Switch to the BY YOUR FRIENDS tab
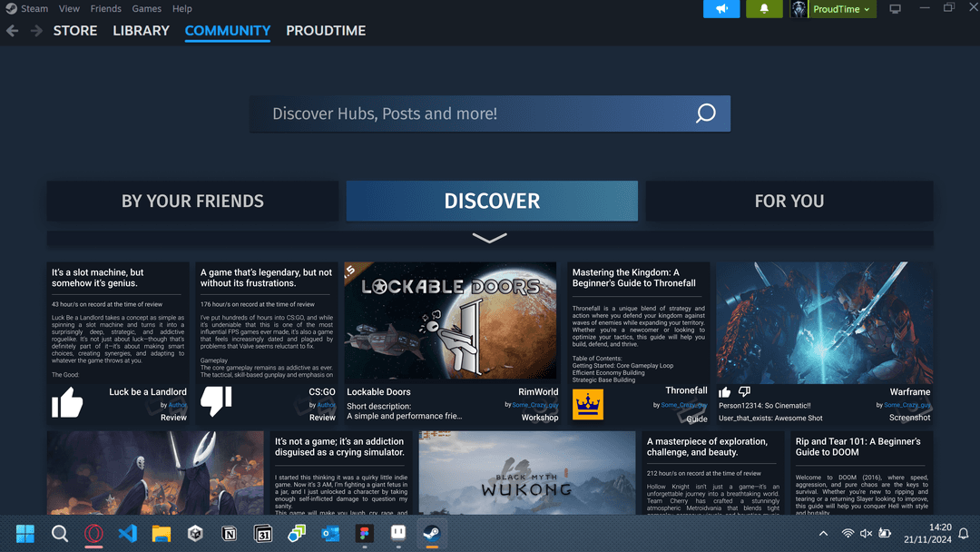This screenshot has width=980, height=552. (x=192, y=201)
